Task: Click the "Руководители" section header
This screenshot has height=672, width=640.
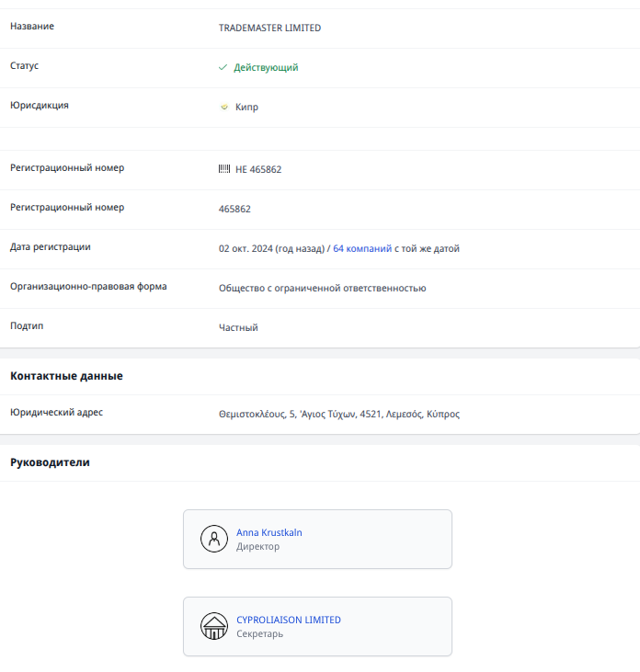Action: tap(50, 461)
